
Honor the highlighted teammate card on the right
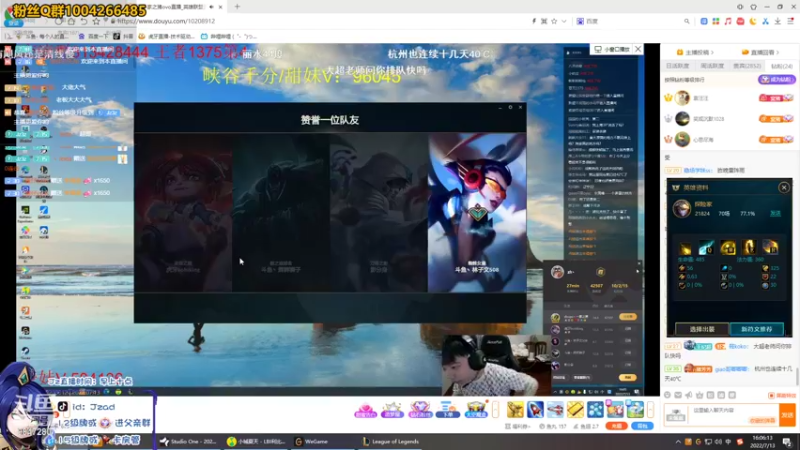tap(477, 212)
